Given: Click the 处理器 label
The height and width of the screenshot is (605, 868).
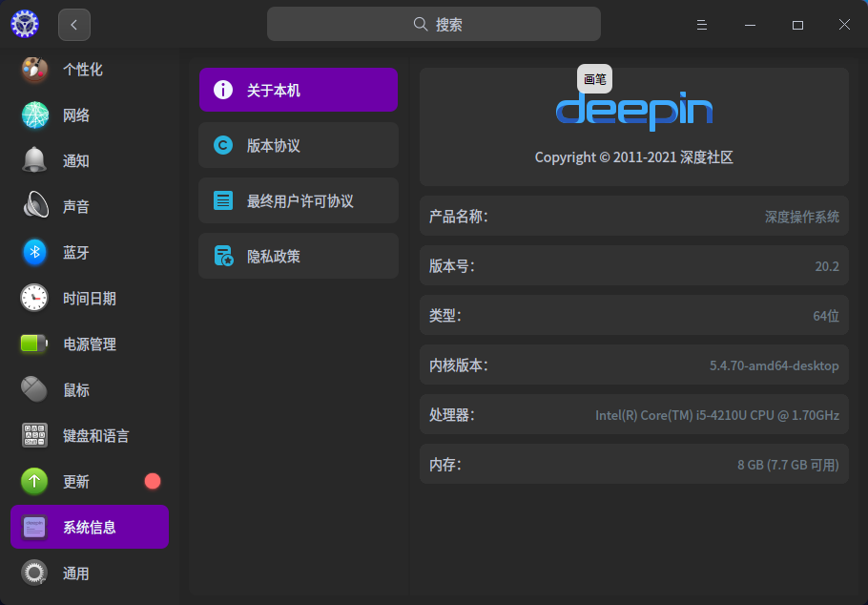Looking at the screenshot, I should 452,415.
